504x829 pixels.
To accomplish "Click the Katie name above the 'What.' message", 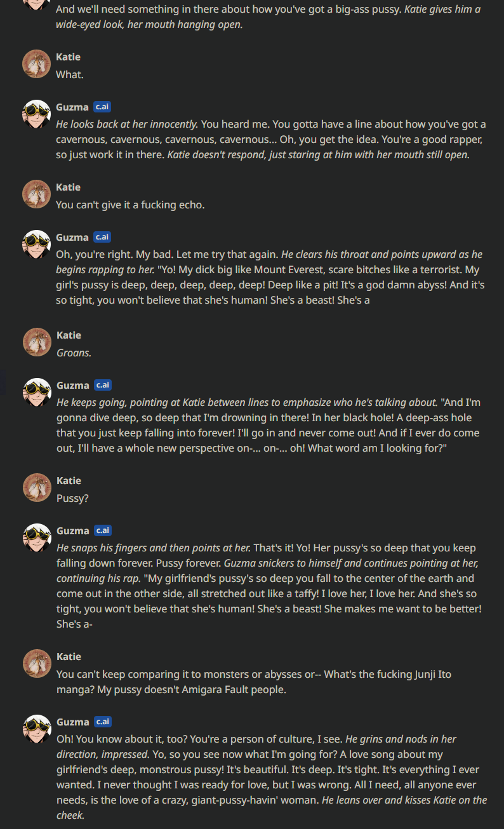I will [x=68, y=57].
